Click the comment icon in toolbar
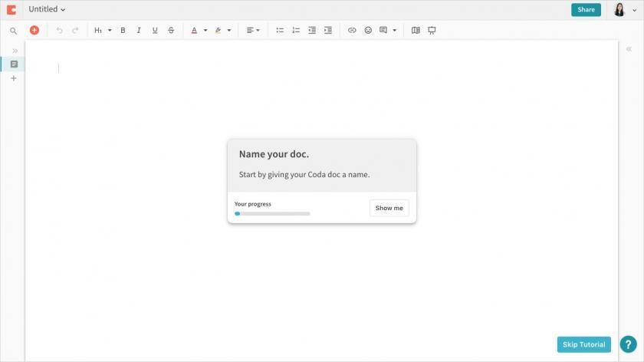This screenshot has height=362, width=644. tap(383, 31)
